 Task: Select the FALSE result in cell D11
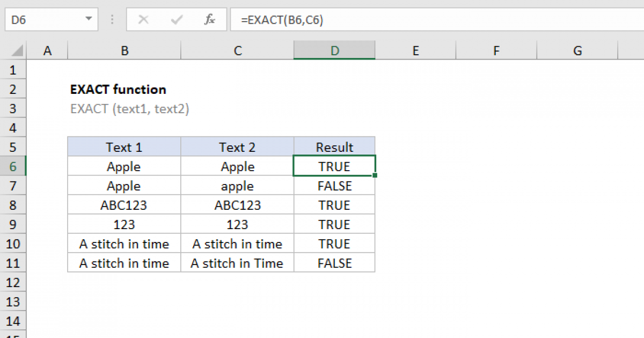pos(334,263)
